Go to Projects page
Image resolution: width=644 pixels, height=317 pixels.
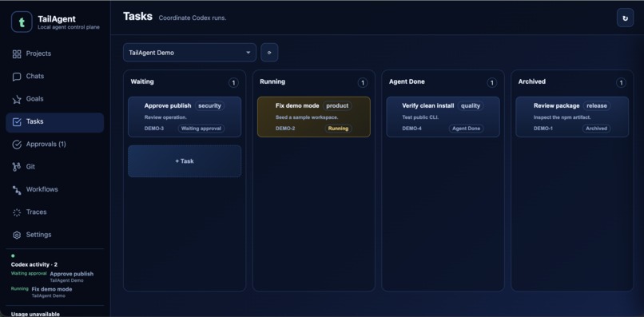[x=54, y=53]
